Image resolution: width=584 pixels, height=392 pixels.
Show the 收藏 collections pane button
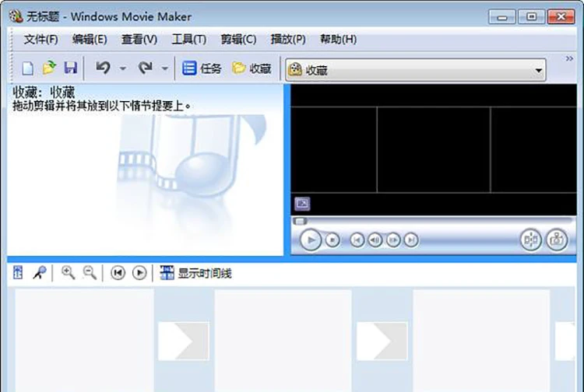click(252, 68)
